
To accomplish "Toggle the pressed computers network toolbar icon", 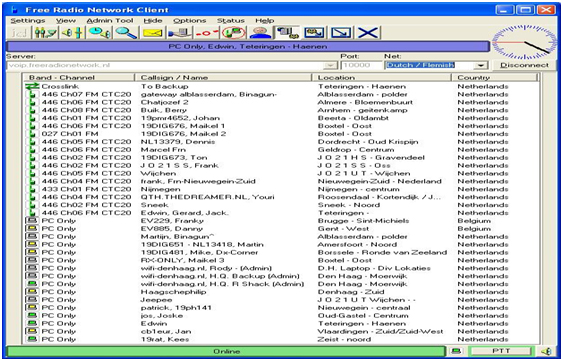I will pos(288,33).
